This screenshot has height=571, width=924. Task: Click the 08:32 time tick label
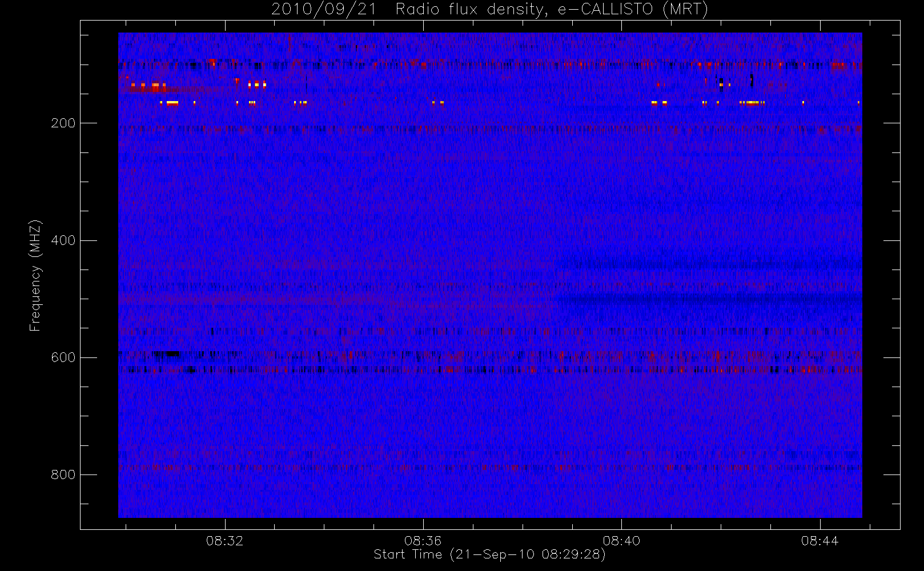pyautogui.click(x=224, y=541)
